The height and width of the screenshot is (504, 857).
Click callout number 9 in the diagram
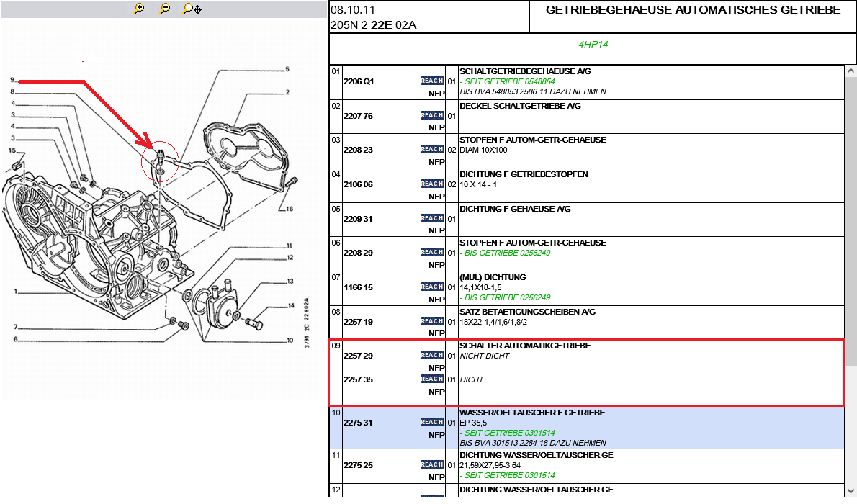click(12, 80)
